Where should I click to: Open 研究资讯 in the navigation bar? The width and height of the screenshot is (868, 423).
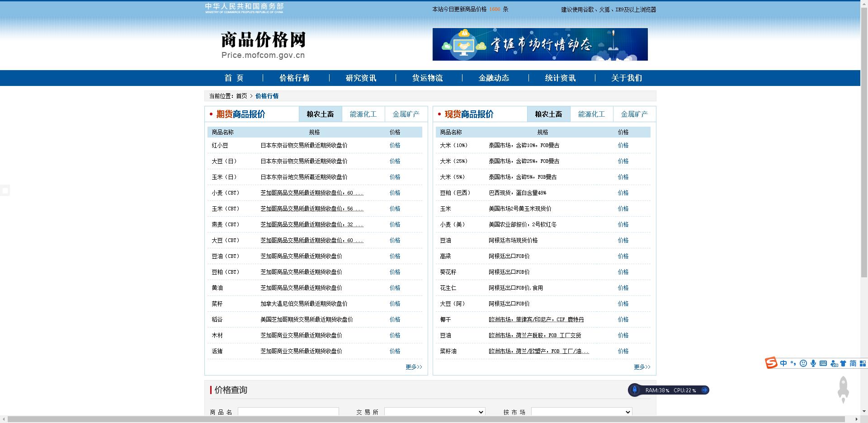tap(361, 78)
